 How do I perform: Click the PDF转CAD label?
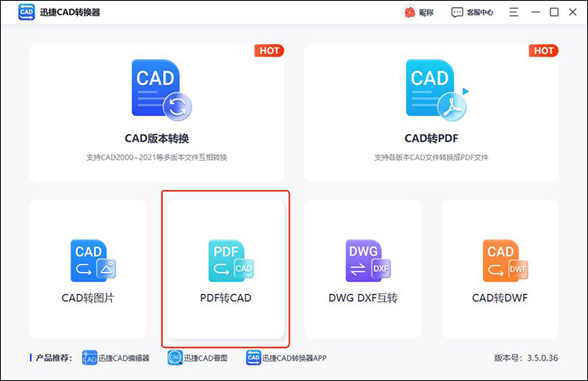[226, 298]
